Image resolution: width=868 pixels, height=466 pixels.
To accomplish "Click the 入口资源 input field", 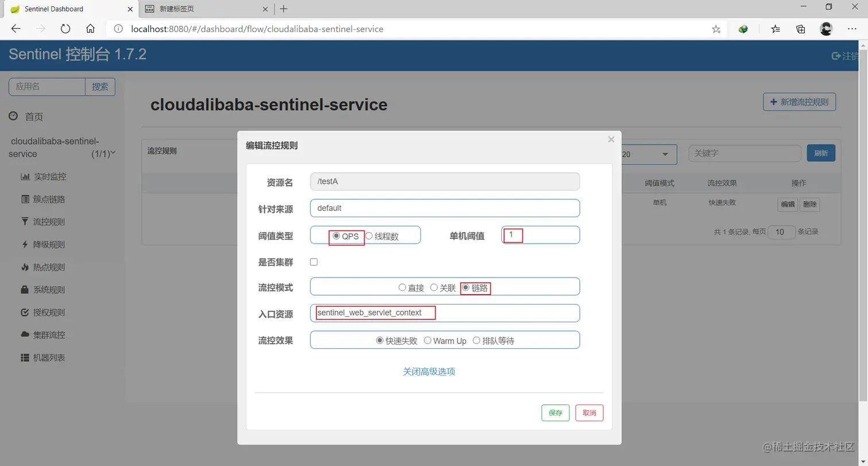I will click(445, 313).
